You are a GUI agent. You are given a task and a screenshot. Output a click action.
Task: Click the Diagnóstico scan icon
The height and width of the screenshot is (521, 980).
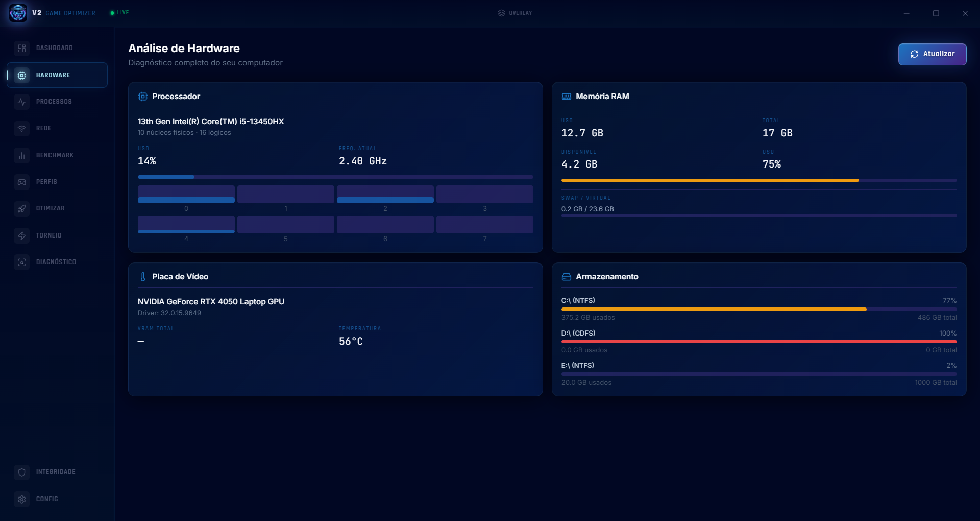21,262
